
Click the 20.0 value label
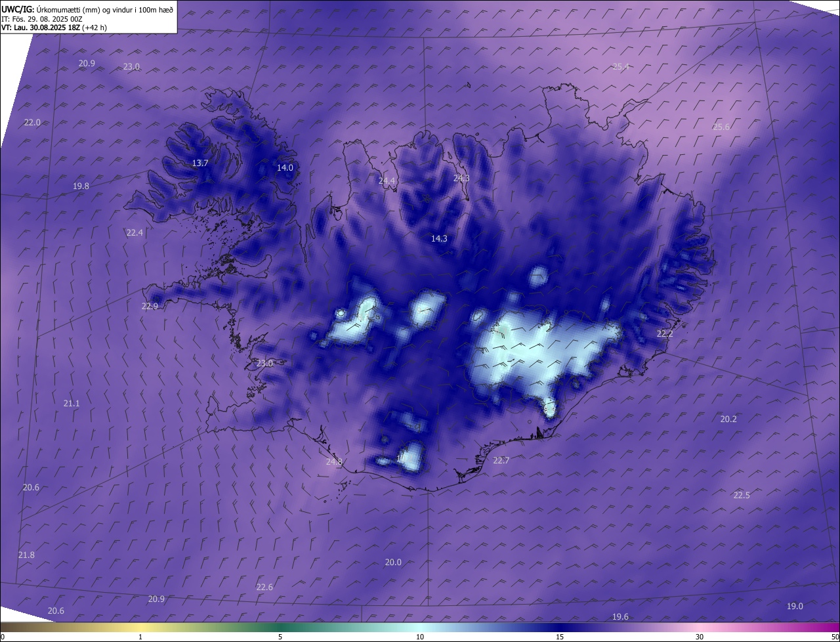click(393, 563)
